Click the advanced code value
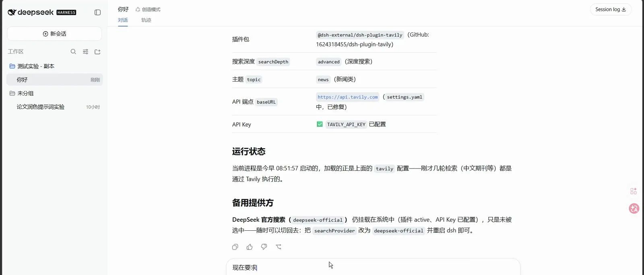The width and height of the screenshot is (644, 275). (x=329, y=62)
